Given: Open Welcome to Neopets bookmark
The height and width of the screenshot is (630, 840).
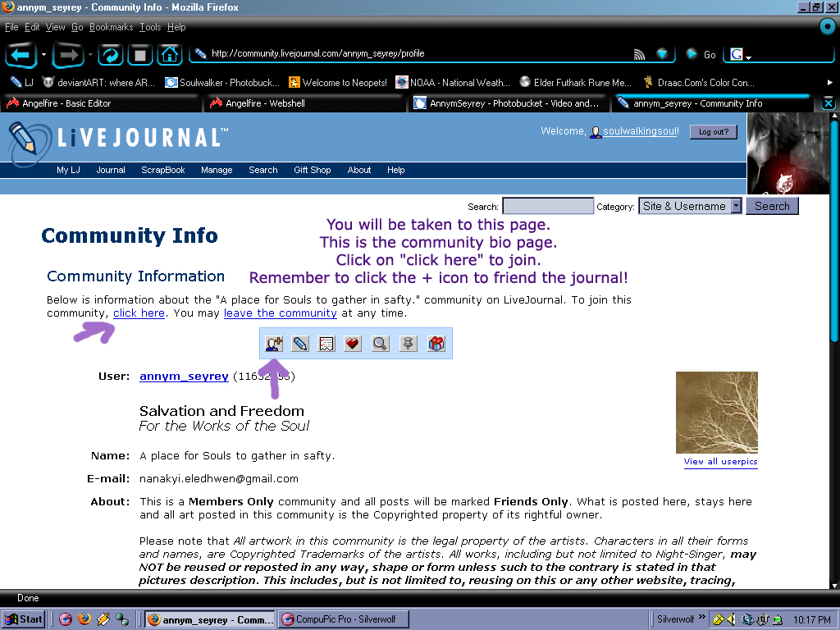Looking at the screenshot, I should point(338,83).
